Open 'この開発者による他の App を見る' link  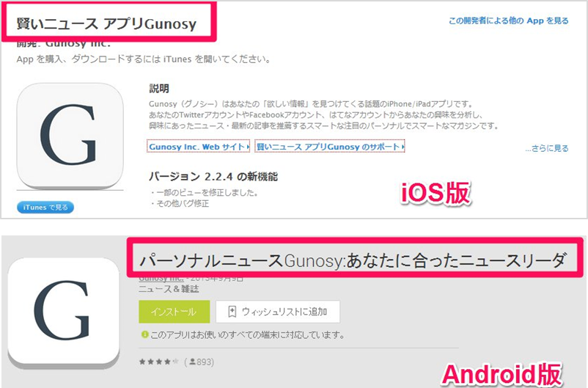509,21
